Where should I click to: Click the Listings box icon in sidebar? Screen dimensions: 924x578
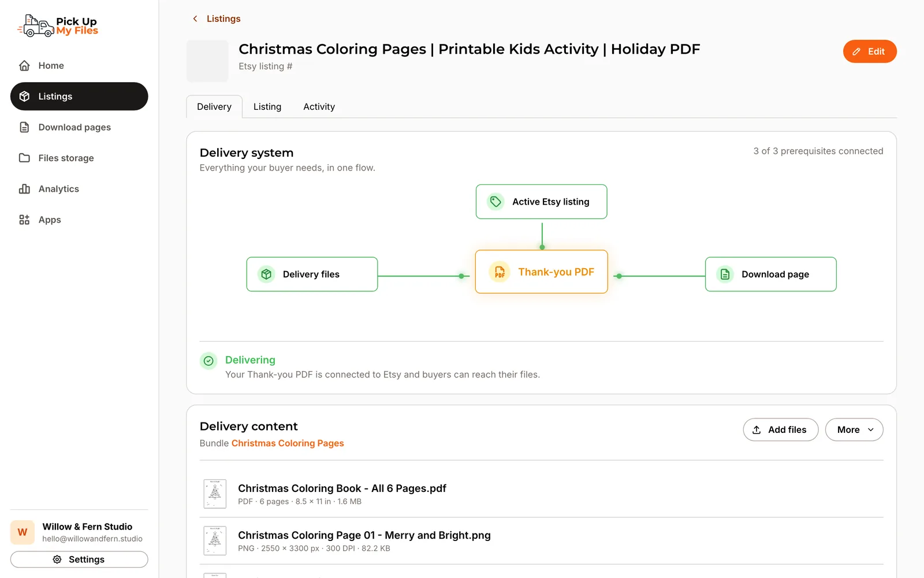coord(24,97)
